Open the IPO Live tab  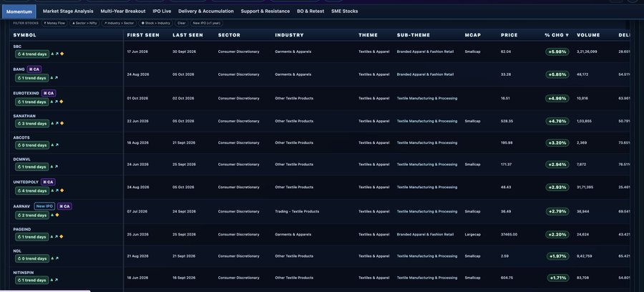(162, 11)
